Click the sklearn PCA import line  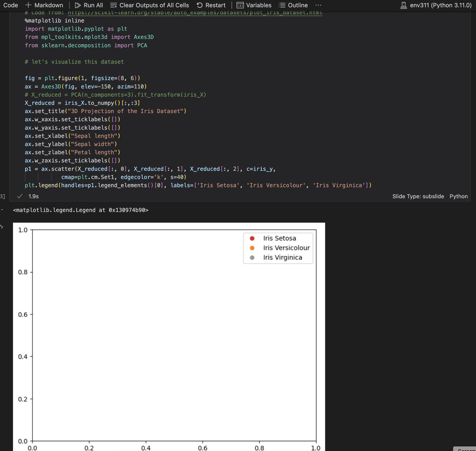86,45
